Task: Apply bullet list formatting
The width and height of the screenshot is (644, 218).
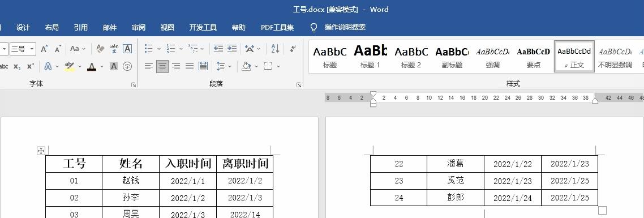Action: tap(149, 49)
